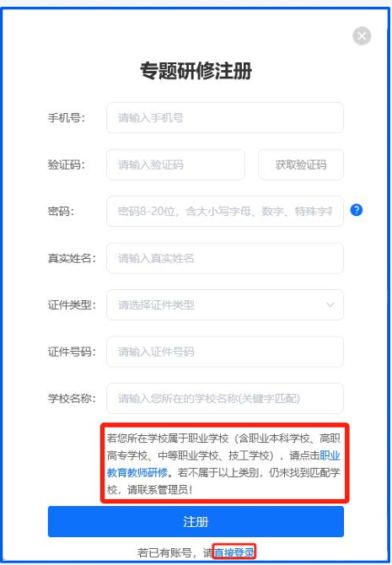392x565 pixels.
Task: Click the 密码 field label
Action: pyautogui.click(x=61, y=212)
